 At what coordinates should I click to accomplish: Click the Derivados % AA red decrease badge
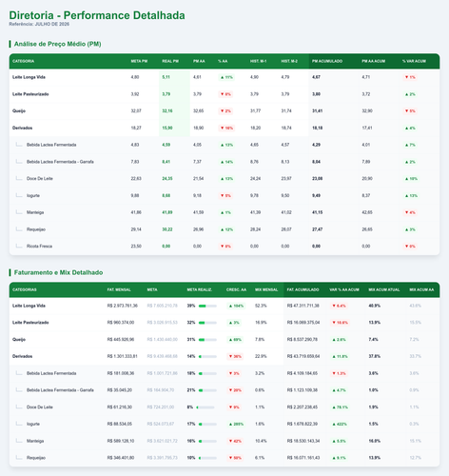(226, 128)
